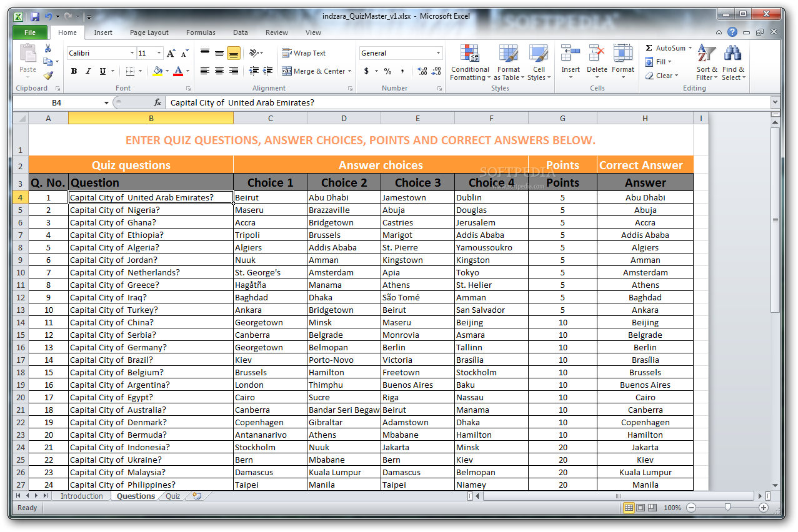
Task: Switch to the Data ribbon tab
Action: [241, 32]
